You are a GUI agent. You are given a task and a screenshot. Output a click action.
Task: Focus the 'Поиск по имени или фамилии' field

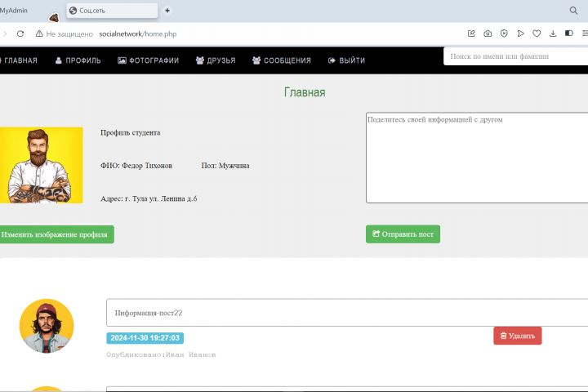515,56
